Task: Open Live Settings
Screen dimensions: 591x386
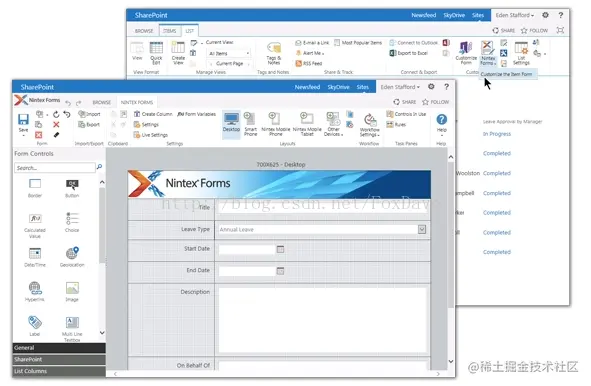Action: (x=151, y=135)
